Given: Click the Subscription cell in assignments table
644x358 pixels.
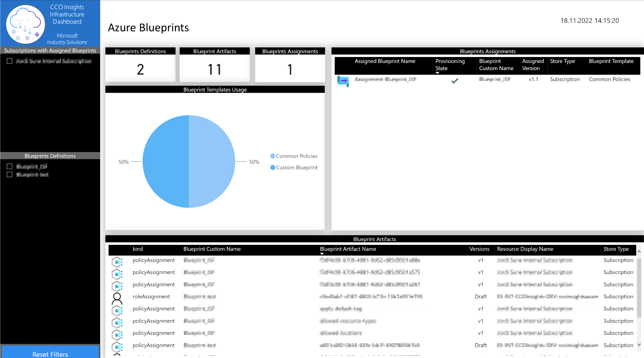Looking at the screenshot, I should (x=565, y=79).
